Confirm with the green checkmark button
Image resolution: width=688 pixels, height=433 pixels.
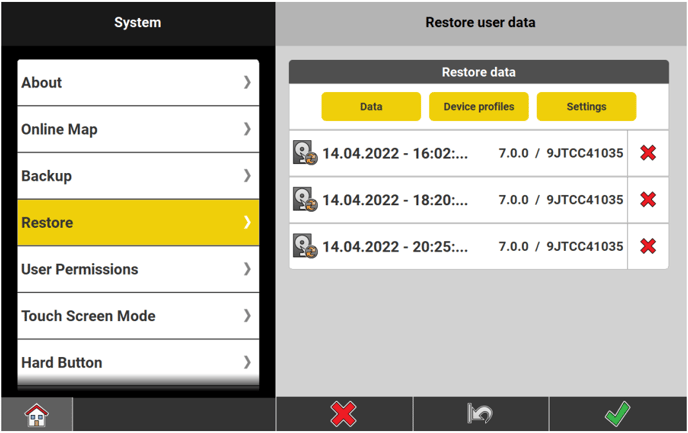[x=617, y=414]
